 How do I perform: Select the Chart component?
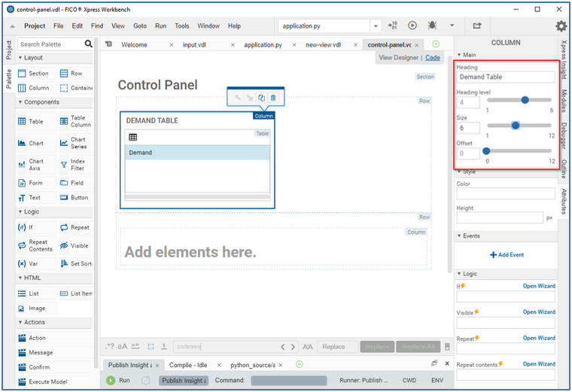coord(36,143)
